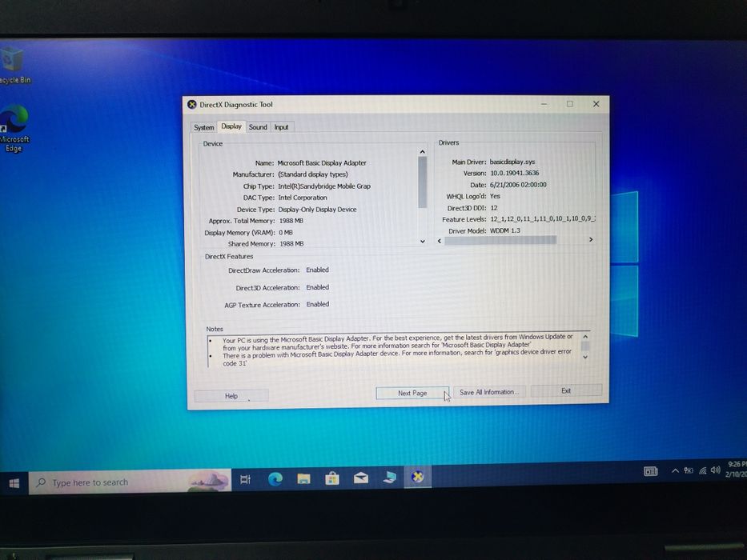Click Device list scroll up arrow
Viewport: 747px width, 560px height.
pyautogui.click(x=422, y=152)
